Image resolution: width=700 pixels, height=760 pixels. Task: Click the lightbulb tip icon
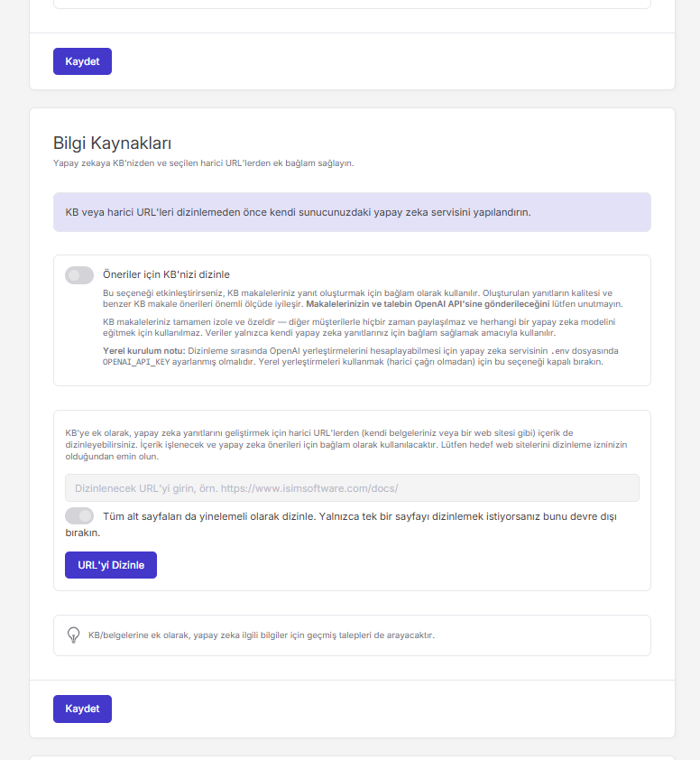pyautogui.click(x=73, y=635)
